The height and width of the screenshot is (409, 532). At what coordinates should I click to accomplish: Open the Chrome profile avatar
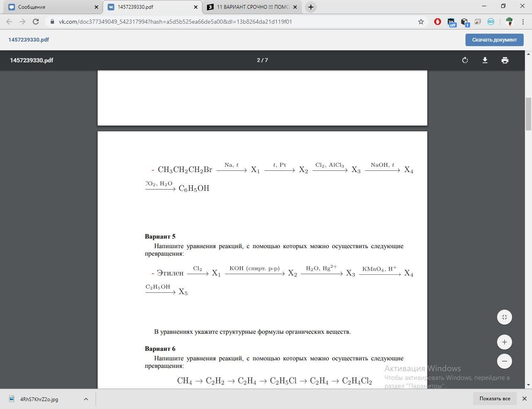pos(509,22)
